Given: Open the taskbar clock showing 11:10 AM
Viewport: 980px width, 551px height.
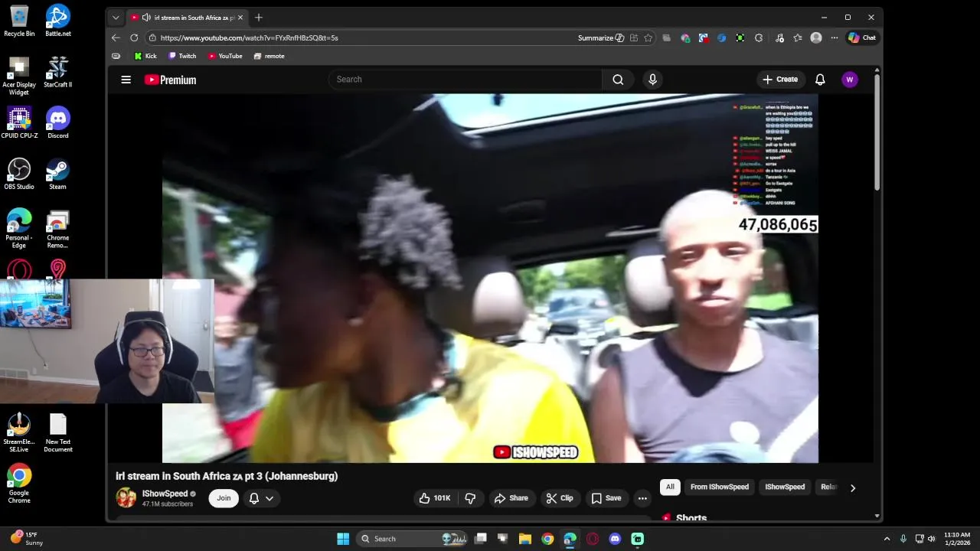Looking at the screenshot, I should tap(957, 539).
